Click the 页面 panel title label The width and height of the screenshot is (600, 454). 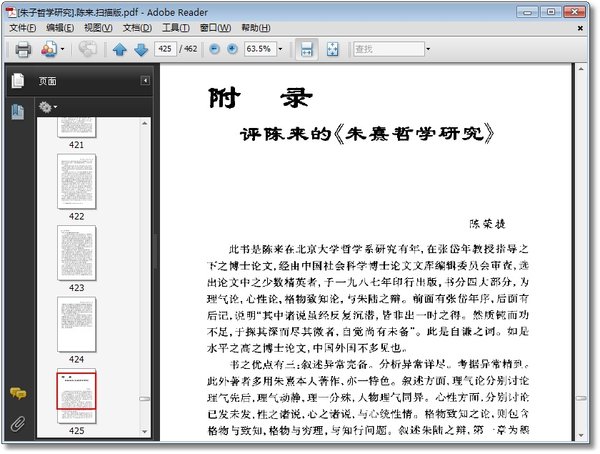click(x=47, y=81)
